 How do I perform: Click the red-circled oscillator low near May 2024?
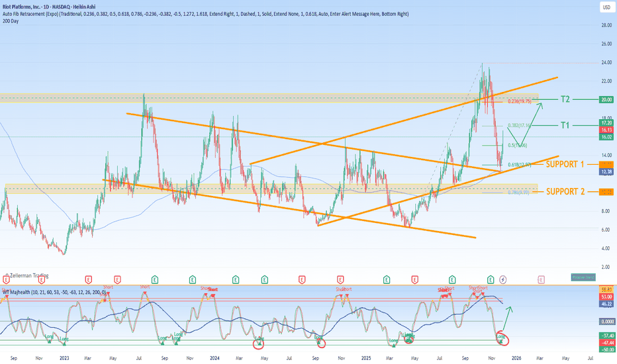click(259, 342)
